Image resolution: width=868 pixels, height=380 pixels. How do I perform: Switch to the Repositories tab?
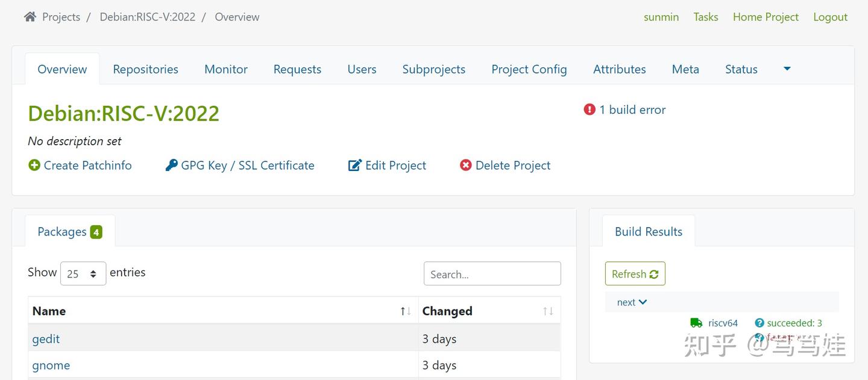pos(145,69)
